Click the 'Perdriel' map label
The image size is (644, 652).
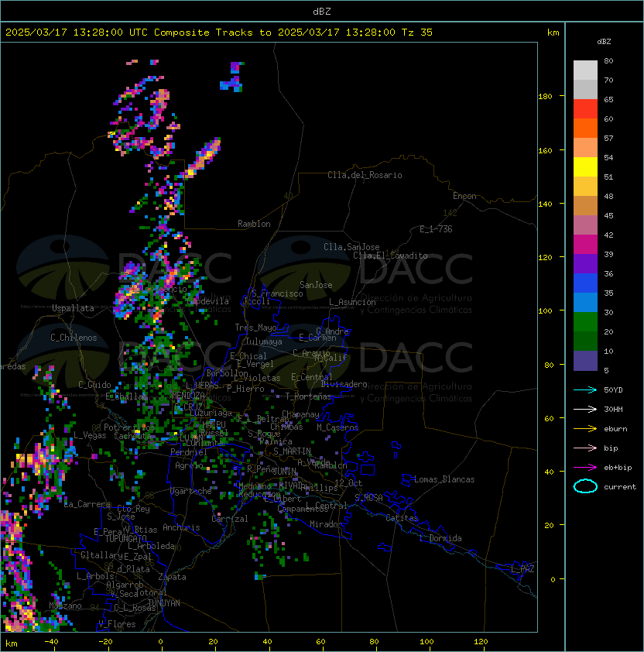(189, 451)
